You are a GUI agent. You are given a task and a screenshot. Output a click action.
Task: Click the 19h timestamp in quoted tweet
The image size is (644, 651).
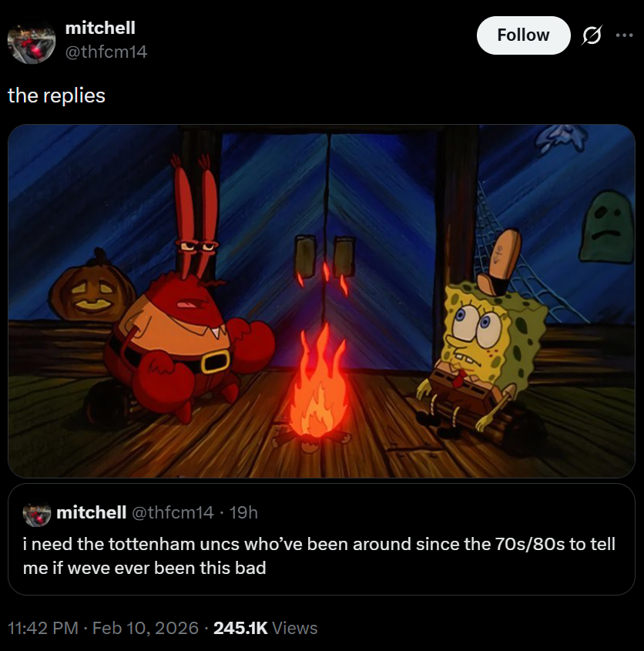243,512
